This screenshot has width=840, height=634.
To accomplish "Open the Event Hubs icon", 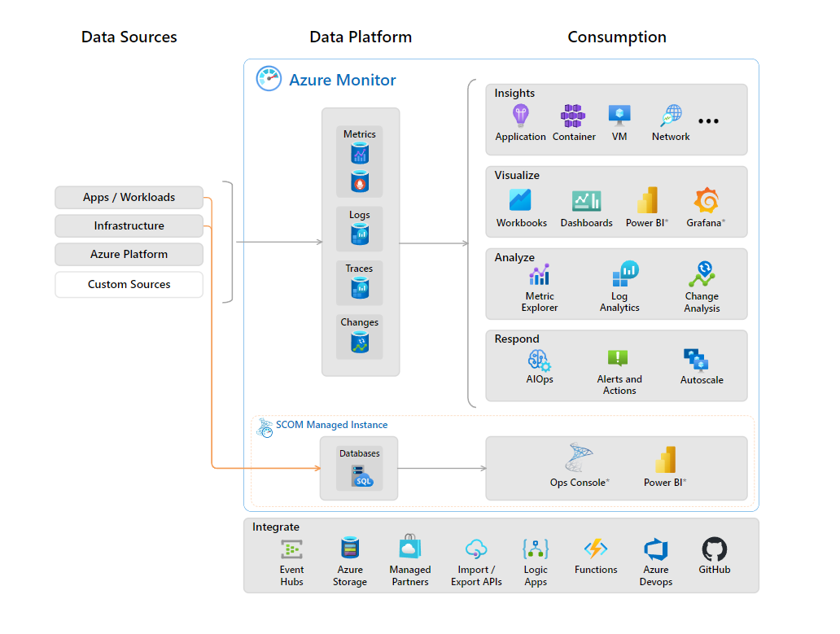I will coord(291,549).
